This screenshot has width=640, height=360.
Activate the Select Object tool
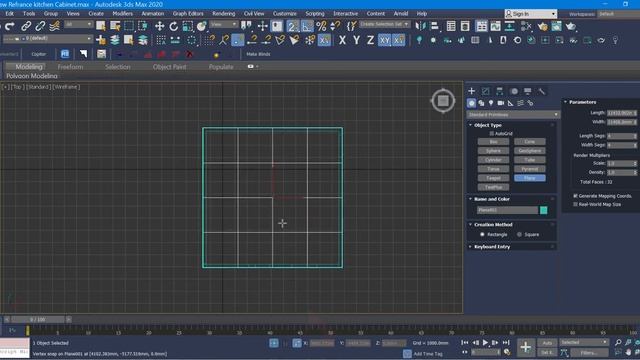point(100,26)
